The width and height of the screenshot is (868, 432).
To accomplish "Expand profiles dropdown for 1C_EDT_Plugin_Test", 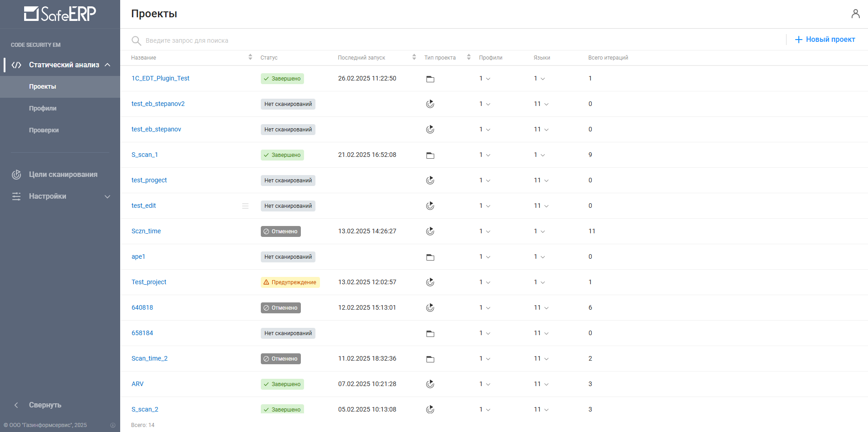I will click(488, 79).
